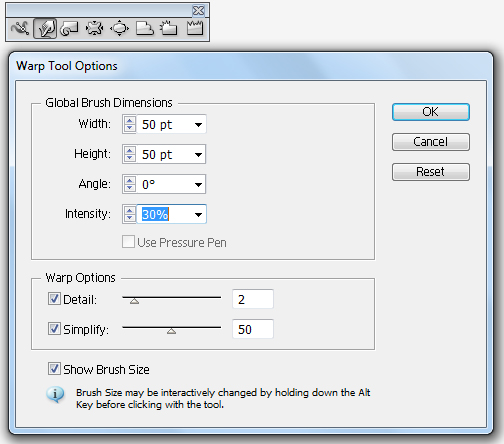Increase Width with stepper up arrow
The image size is (504, 444).
click(x=129, y=120)
